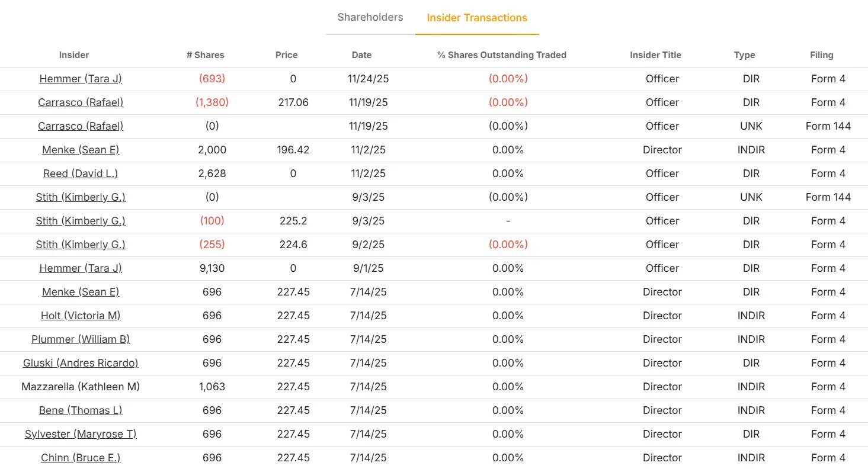Click the Plummer (William B) link
868x469 pixels.
coord(81,339)
